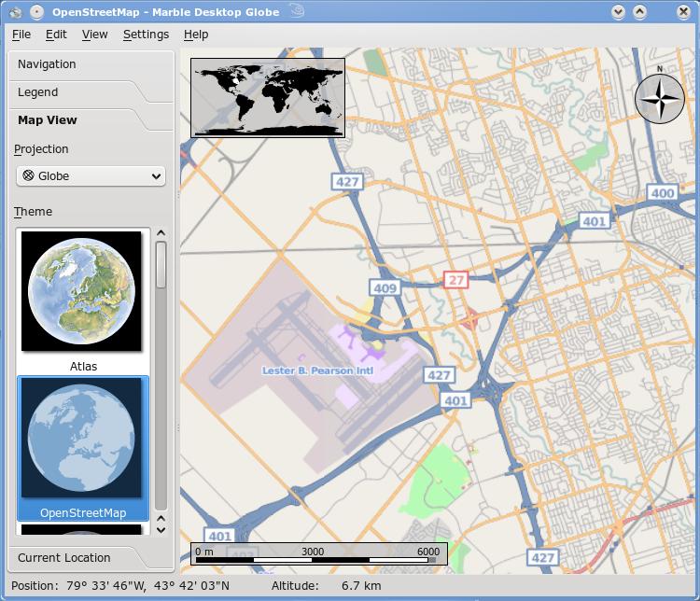
Task: Click the map scale bar
Action: tap(318, 554)
